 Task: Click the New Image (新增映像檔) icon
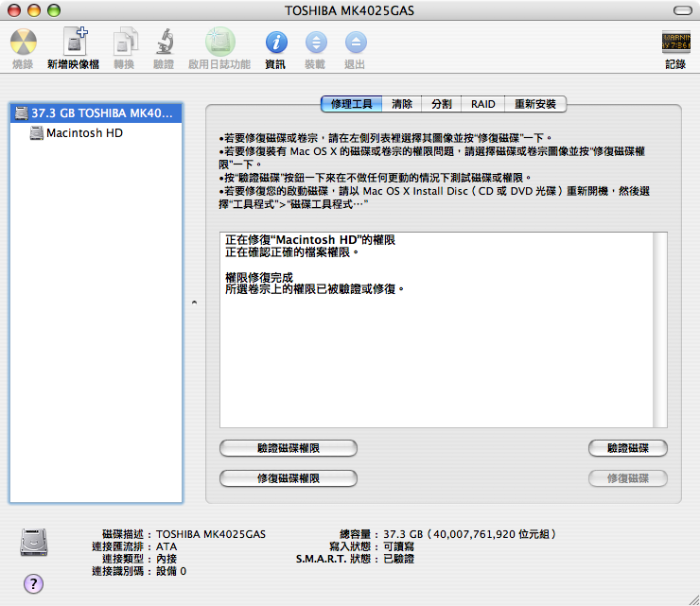click(x=75, y=42)
